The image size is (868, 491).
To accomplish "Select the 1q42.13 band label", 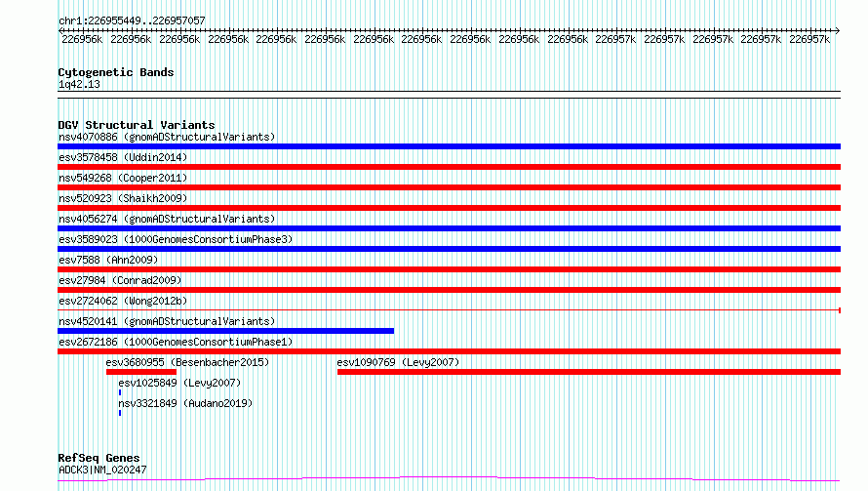I will coord(79,84).
